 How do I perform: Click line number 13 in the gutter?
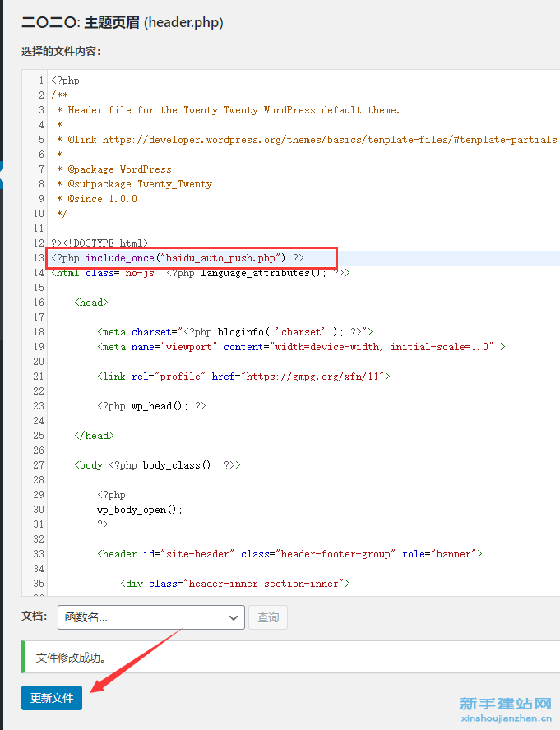tap(39, 258)
